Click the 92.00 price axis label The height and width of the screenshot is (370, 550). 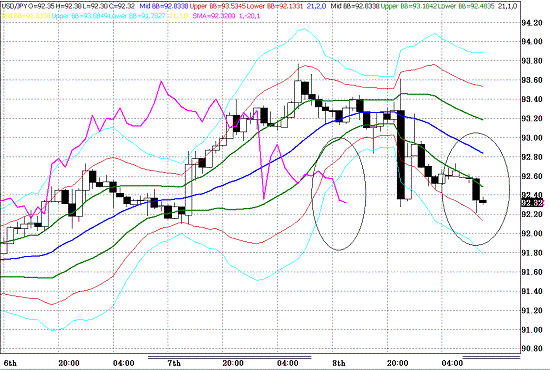pos(532,234)
